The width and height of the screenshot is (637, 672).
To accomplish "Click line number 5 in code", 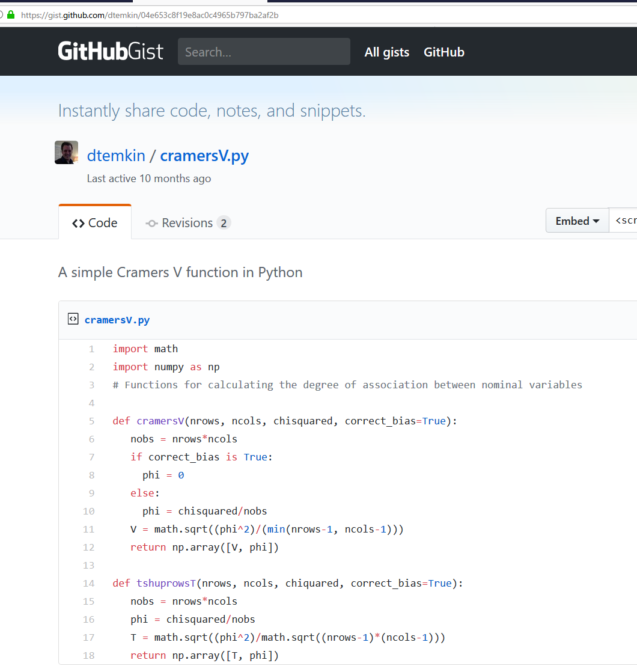I will [x=91, y=421].
